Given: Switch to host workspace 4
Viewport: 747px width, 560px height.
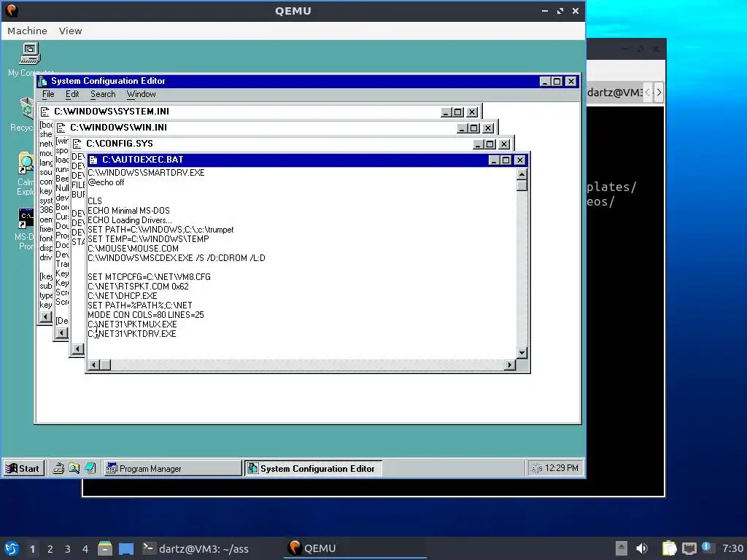Looking at the screenshot, I should tap(85, 549).
